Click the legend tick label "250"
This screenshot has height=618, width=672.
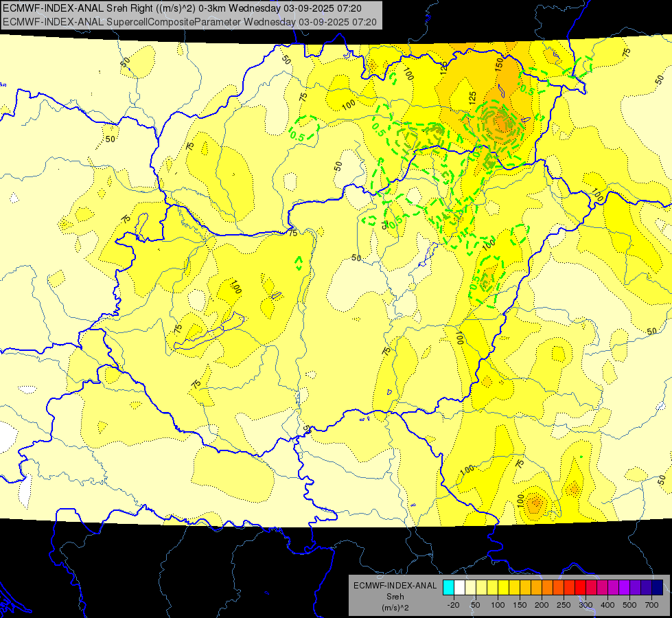(x=564, y=605)
